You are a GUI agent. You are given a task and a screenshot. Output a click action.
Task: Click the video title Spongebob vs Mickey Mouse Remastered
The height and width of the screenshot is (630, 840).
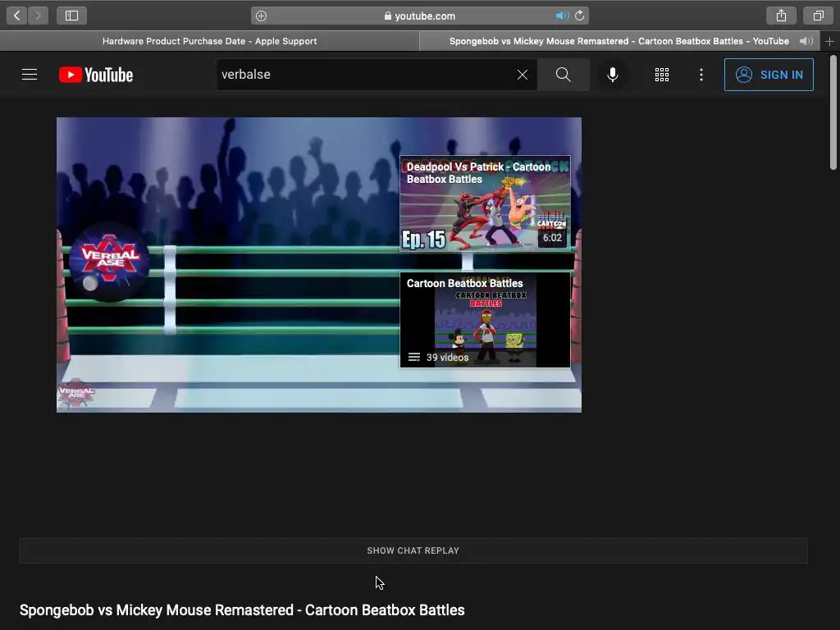tap(242, 610)
